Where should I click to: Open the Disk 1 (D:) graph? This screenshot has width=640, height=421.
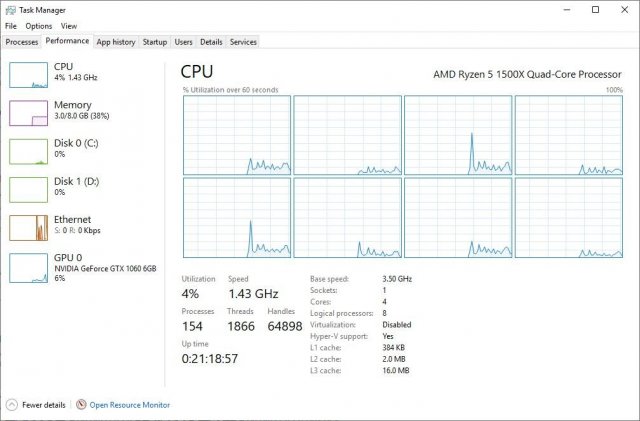click(x=28, y=189)
